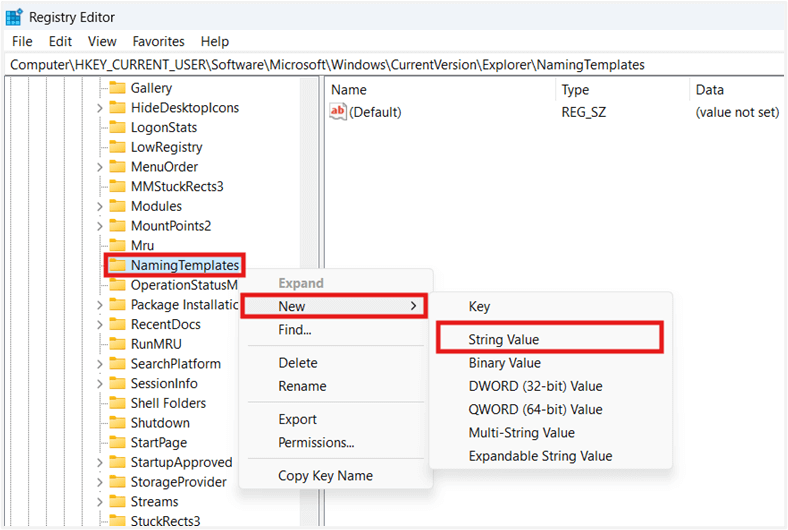Open the File menu
The height and width of the screenshot is (530, 788).
pos(22,41)
